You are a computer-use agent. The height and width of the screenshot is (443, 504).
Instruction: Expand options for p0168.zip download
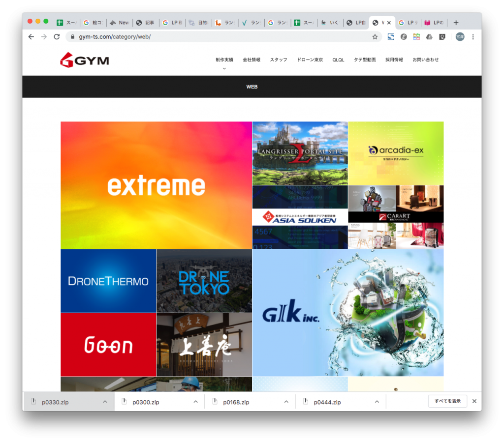tap(286, 402)
